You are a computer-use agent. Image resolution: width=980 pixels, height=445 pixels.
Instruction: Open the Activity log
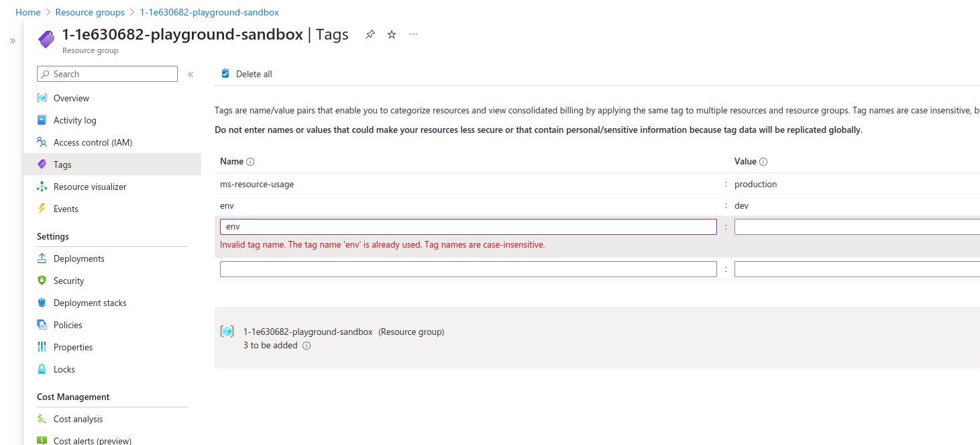pyautogui.click(x=74, y=120)
